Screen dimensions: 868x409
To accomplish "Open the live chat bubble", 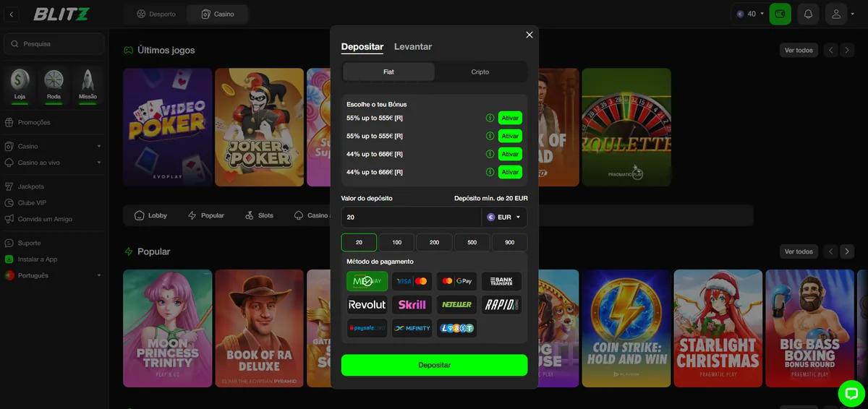I will click(851, 394).
